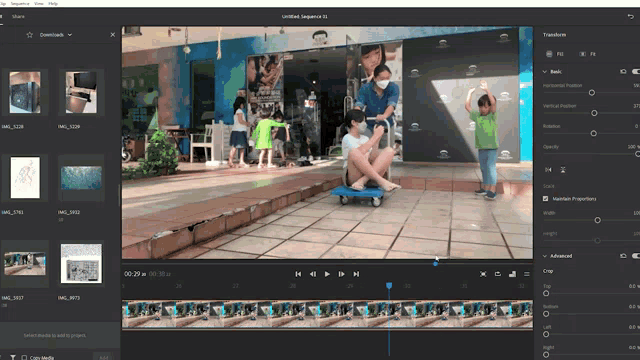Click the Untitled Sequence 01 title
The width and height of the screenshot is (640, 360).
304,17
